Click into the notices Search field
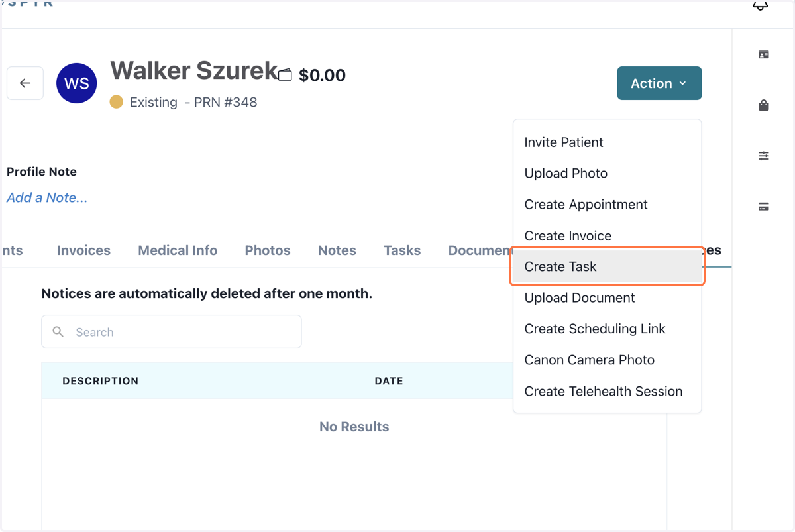 point(172,332)
